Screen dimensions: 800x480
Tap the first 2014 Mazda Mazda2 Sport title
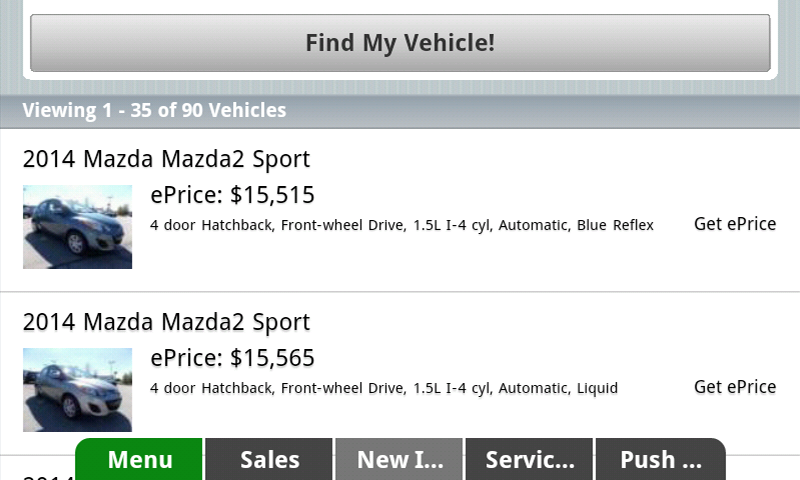[x=166, y=159]
